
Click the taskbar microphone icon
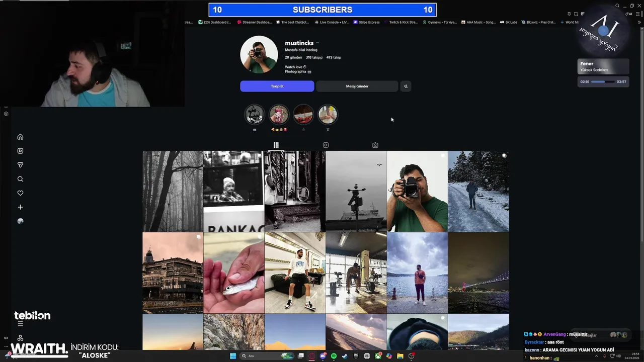coord(604,356)
